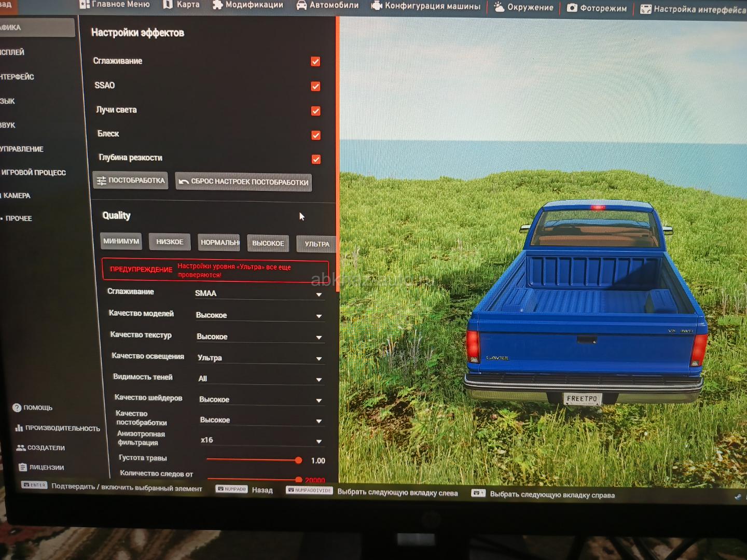
Task: Open Performance chart icon (Производительность)
Action: (19, 428)
